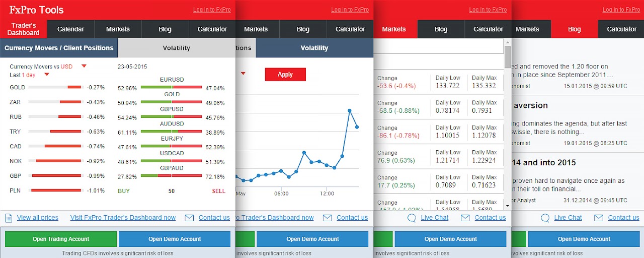This screenshot has width=644, height=258.
Task: Open the Last 1 day period dropdown
Action: point(47,75)
